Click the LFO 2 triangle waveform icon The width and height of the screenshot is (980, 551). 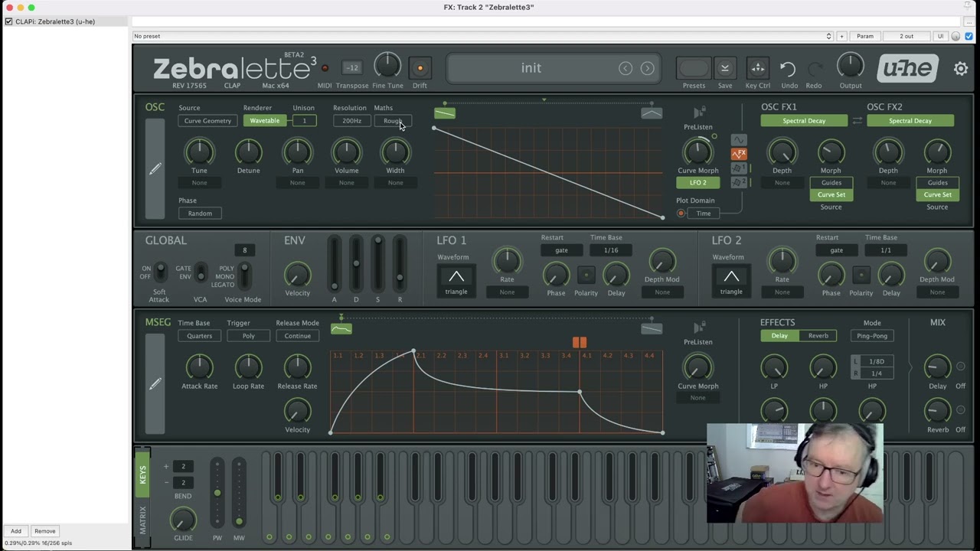[x=731, y=280]
